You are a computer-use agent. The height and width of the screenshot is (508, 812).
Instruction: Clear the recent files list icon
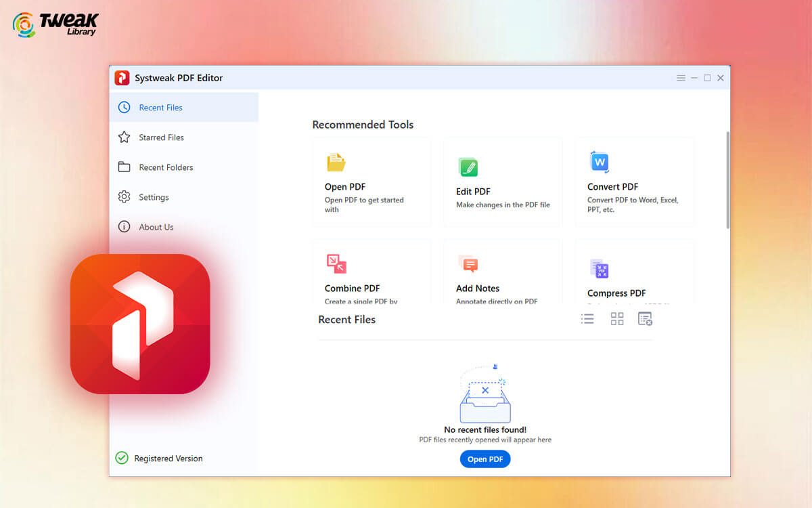(644, 318)
